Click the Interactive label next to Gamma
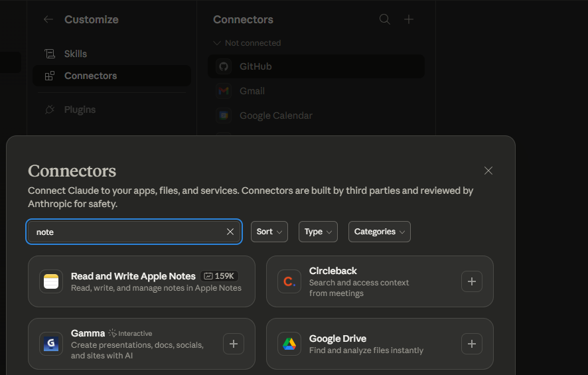This screenshot has width=588, height=375. point(131,333)
